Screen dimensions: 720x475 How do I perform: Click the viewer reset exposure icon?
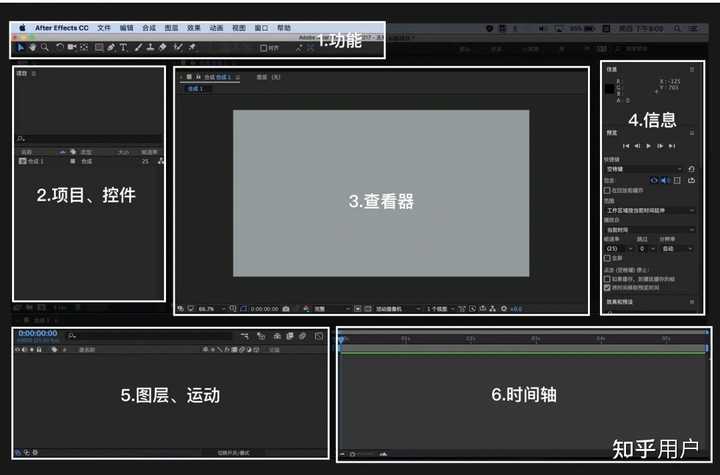(504, 309)
